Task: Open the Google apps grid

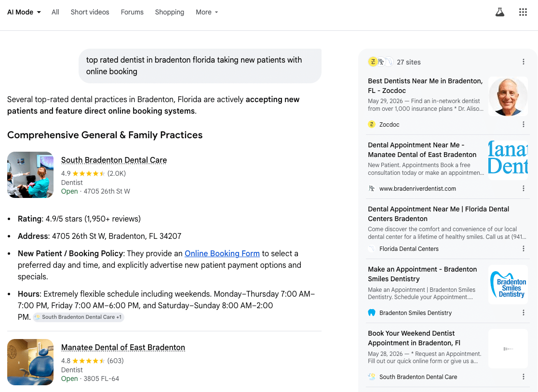Action: pos(523,13)
